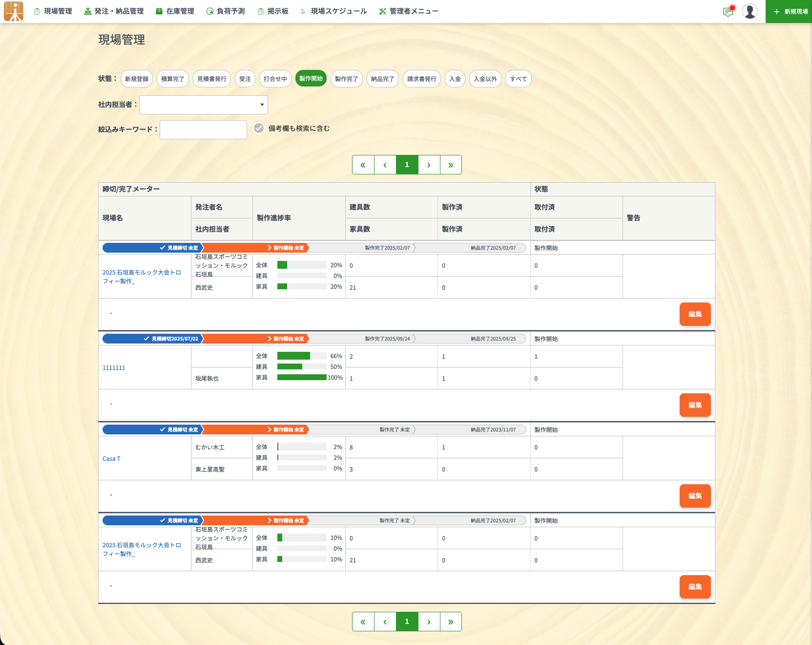The width and height of the screenshot is (812, 645).
Task: Open the 在庫管理 menu item
Action: coord(175,11)
